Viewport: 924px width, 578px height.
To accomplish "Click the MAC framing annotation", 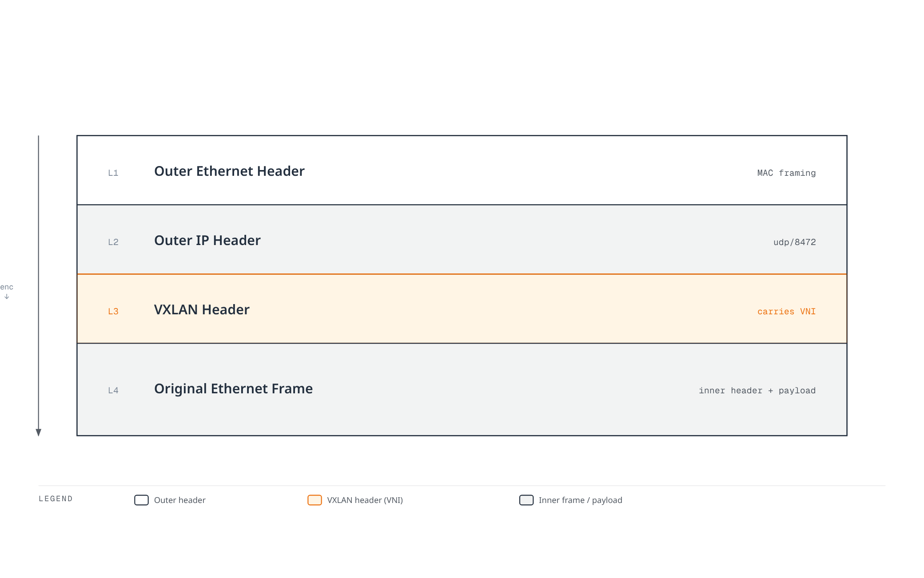I will [786, 173].
